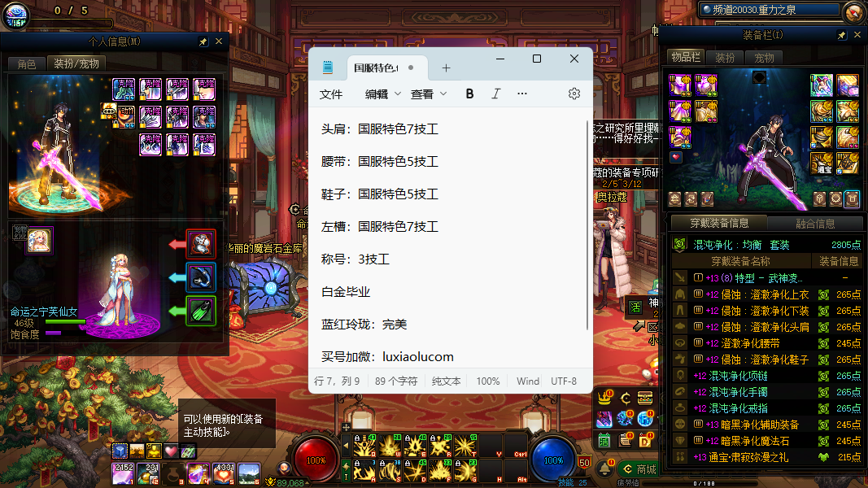
Task: Pin the 个人信息 panel
Action: tap(203, 41)
